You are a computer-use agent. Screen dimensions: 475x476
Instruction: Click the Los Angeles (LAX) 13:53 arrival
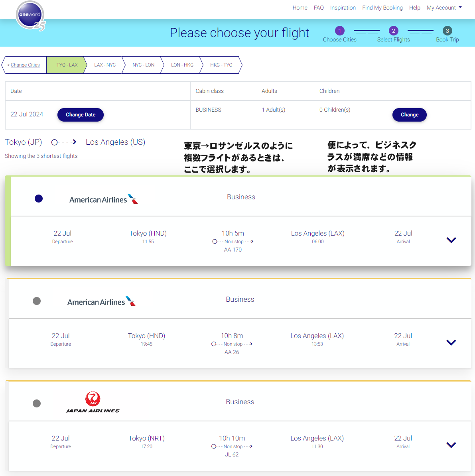tap(317, 339)
